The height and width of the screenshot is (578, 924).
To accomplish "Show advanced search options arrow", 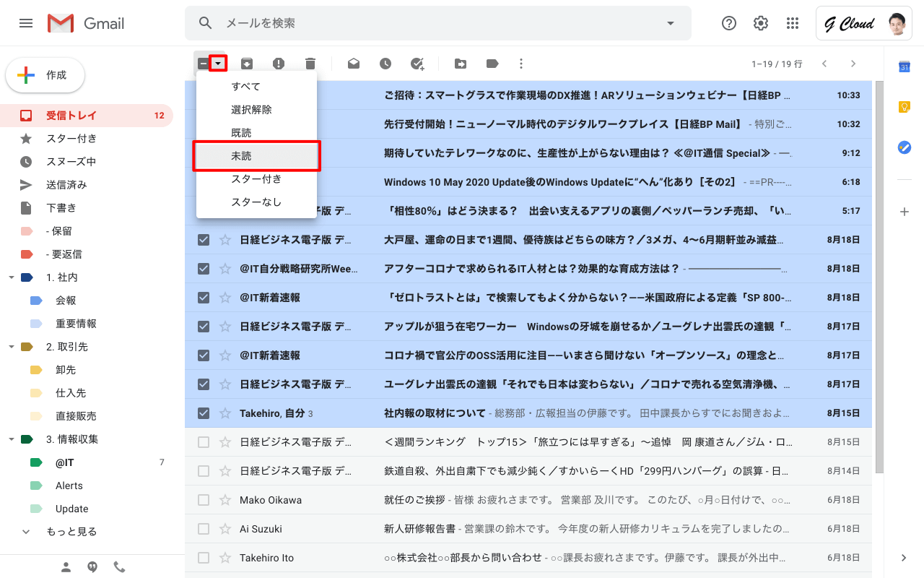I will coord(671,23).
